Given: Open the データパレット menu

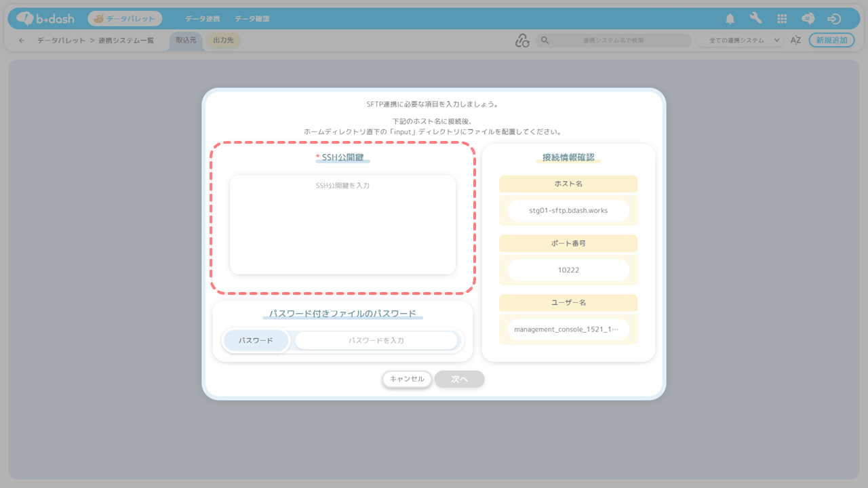Looking at the screenshot, I should [x=125, y=19].
